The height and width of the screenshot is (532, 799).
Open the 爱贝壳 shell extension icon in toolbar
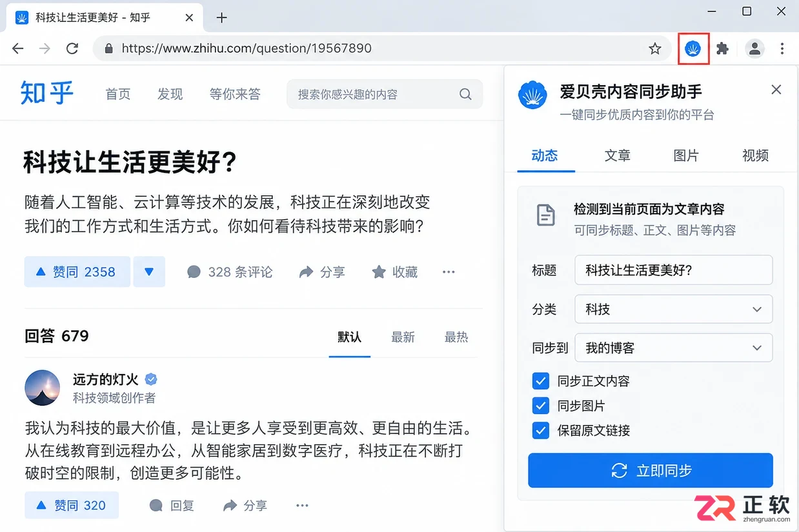coord(693,48)
